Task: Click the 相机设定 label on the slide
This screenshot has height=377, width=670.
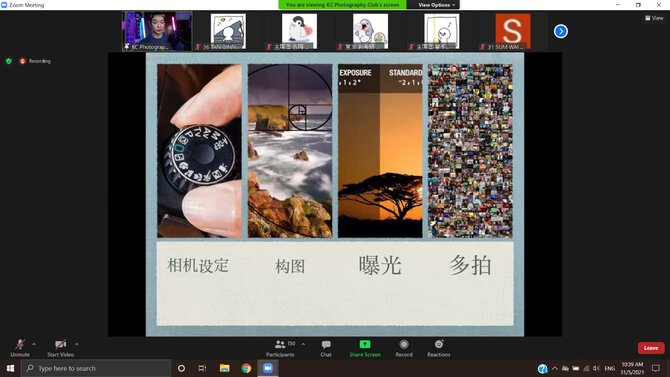Action: pyautogui.click(x=198, y=265)
